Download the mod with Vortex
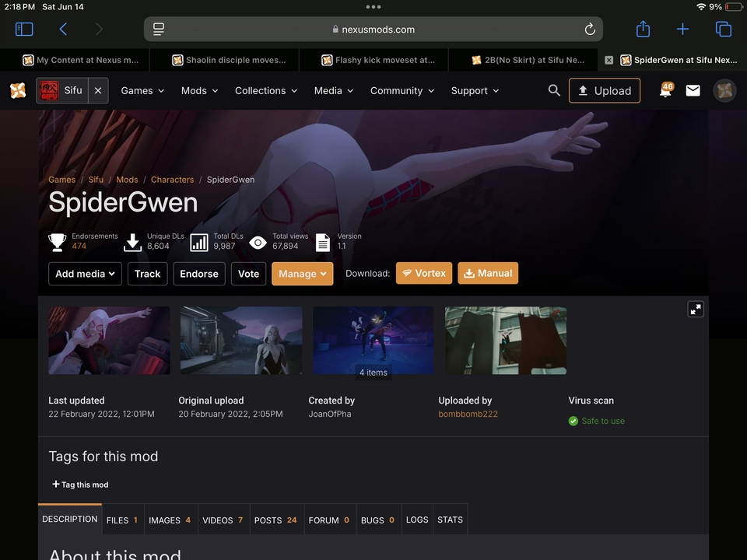Image resolution: width=747 pixels, height=560 pixels. tap(424, 273)
